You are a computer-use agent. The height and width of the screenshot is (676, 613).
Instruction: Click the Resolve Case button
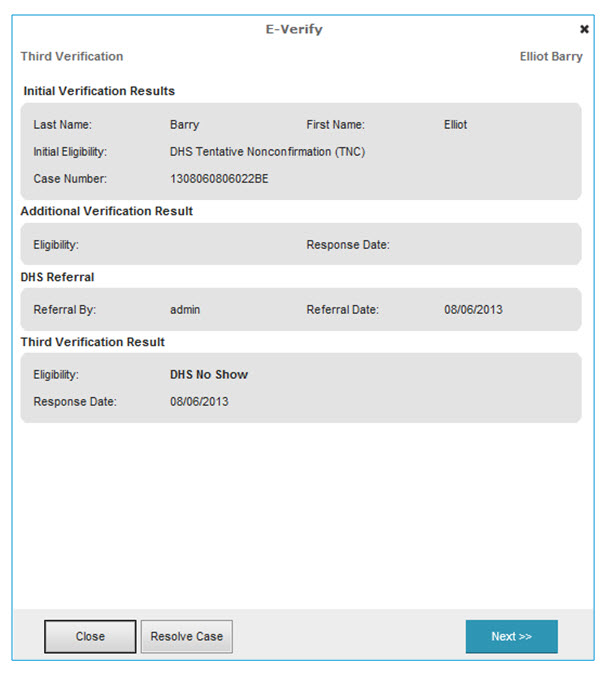click(x=187, y=636)
